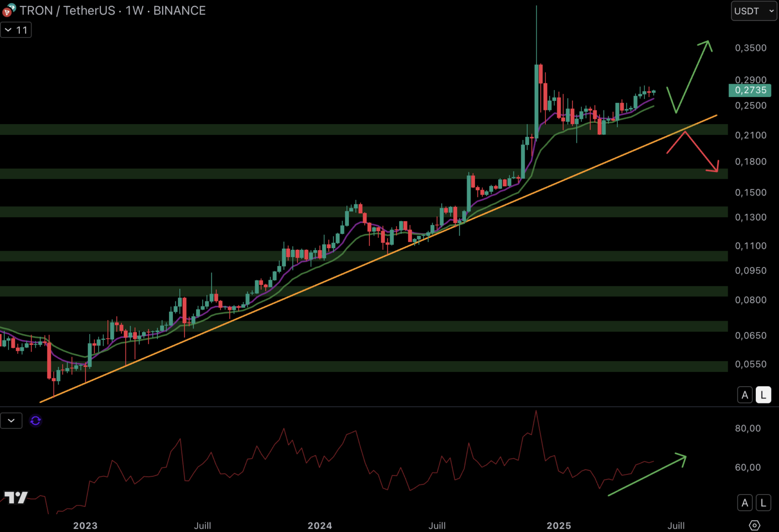Click the 2024 time axis label
Viewport: 779px width, 532px height.
pos(320,526)
